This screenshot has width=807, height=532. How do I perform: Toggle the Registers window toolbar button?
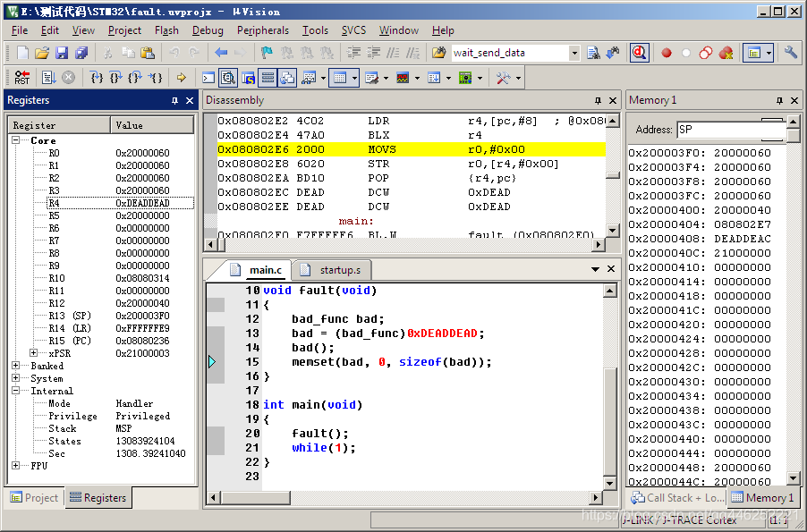[268, 78]
